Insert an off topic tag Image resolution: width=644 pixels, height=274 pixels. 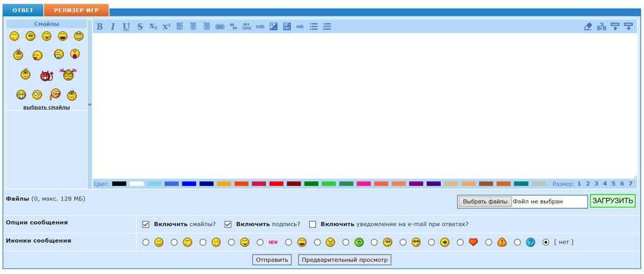coord(247,26)
